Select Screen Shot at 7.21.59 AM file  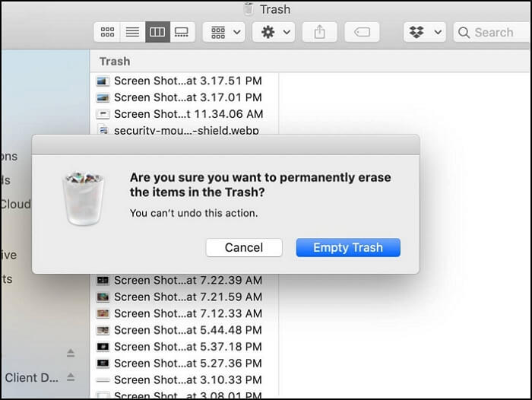187,297
